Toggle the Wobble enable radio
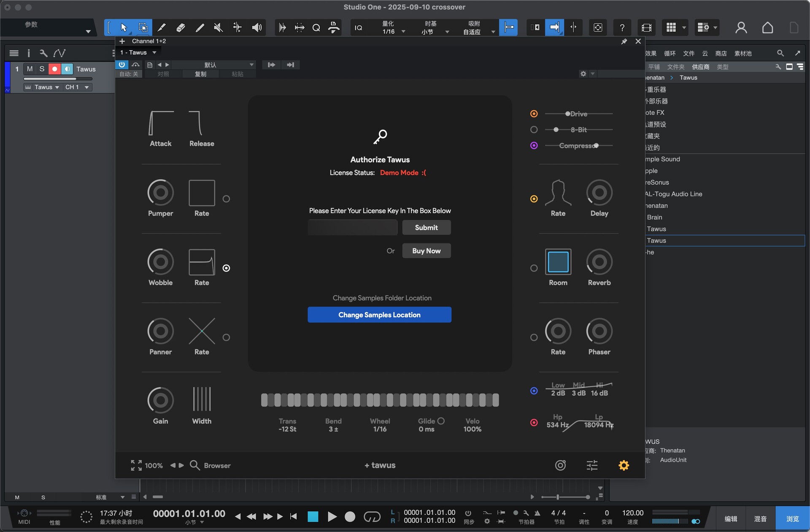 click(226, 268)
